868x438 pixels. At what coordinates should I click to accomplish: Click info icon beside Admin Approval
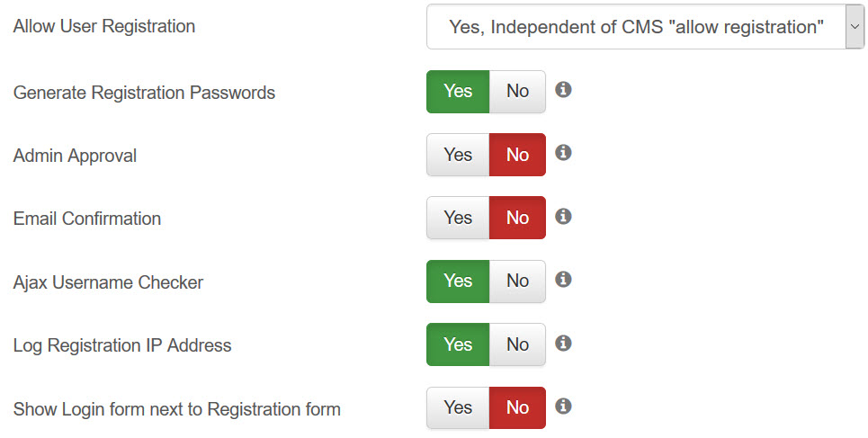(x=563, y=152)
